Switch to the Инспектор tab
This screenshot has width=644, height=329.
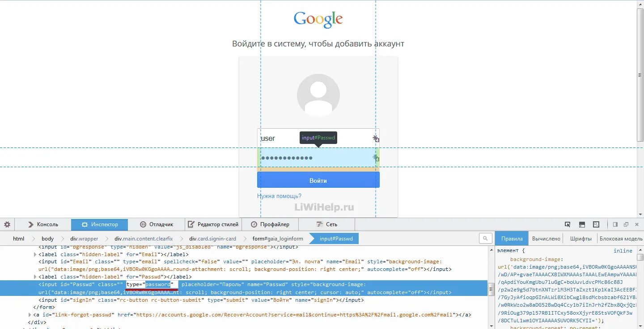(99, 224)
